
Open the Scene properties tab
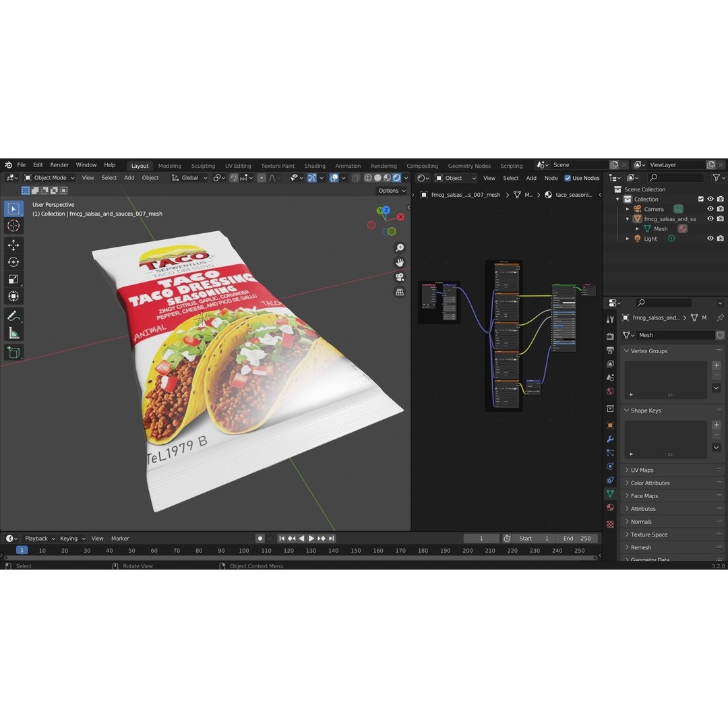pos(610,377)
